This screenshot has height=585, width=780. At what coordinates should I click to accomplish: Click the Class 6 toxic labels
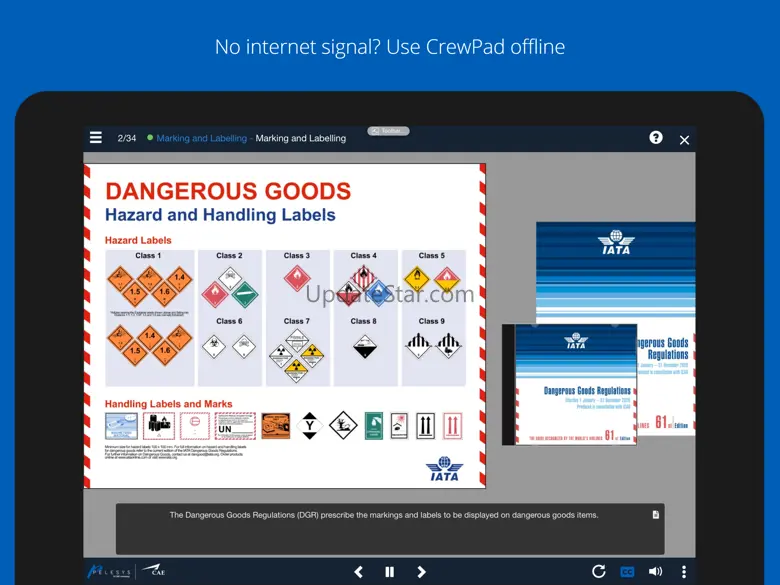click(229, 346)
